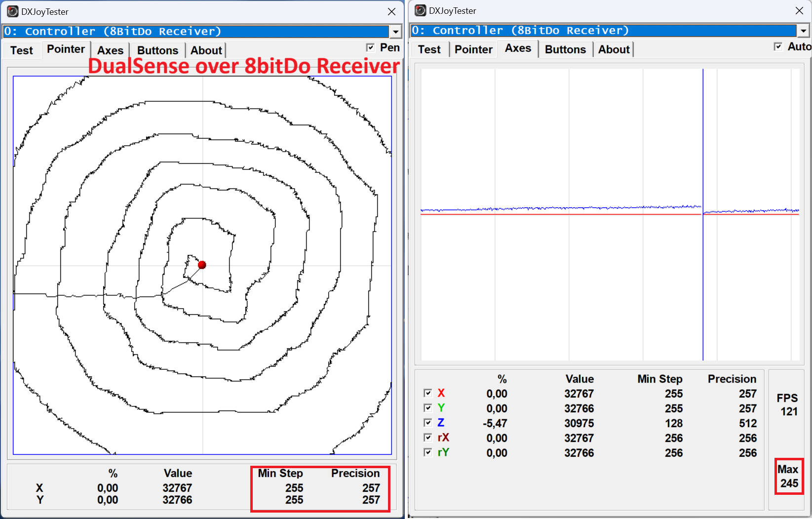Switch to Pointer tab in right window
This screenshot has width=812, height=519.
click(x=473, y=49)
